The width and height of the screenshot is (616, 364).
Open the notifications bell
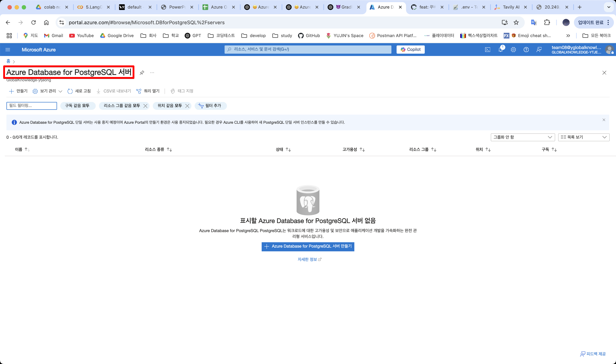[x=501, y=50]
